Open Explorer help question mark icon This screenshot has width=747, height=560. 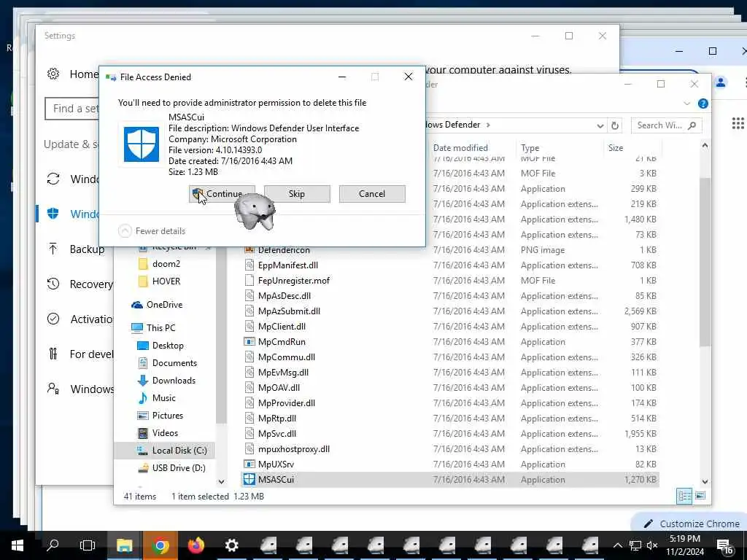[703, 104]
